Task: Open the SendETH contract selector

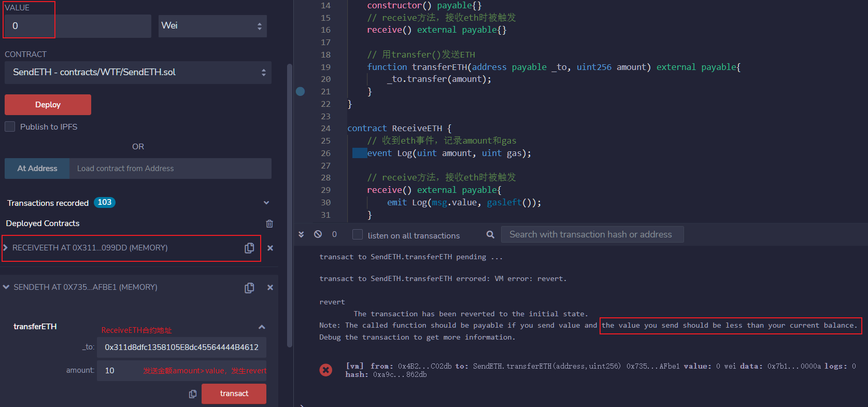Action: click(x=138, y=73)
